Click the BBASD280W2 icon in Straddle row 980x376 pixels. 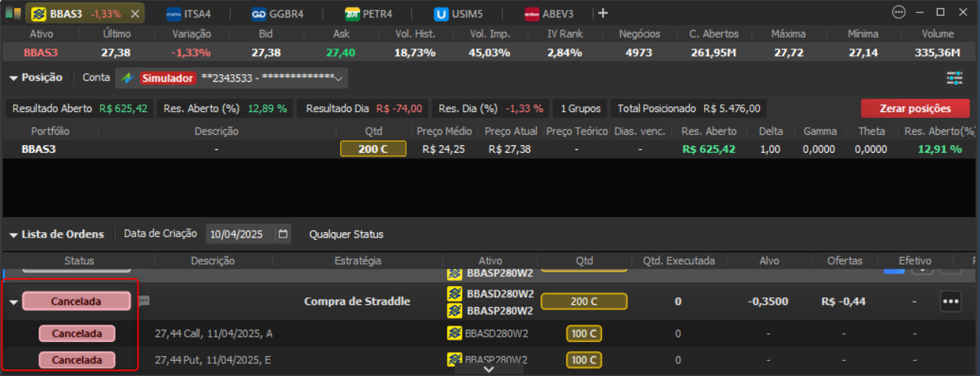[x=454, y=294]
